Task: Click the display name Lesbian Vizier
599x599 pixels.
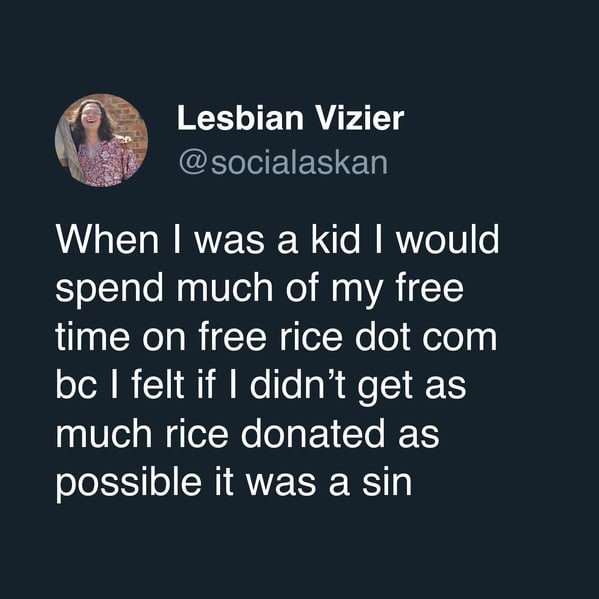Action: [x=290, y=118]
